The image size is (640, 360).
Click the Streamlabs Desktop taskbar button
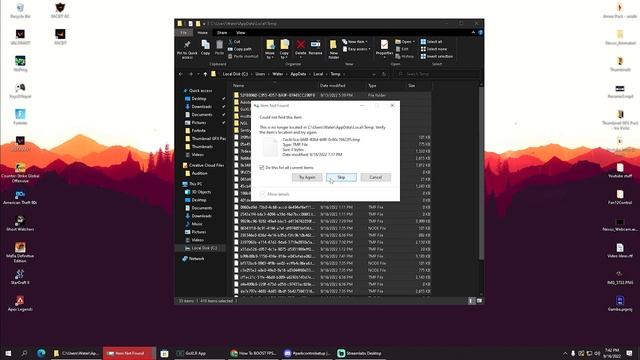point(360,353)
